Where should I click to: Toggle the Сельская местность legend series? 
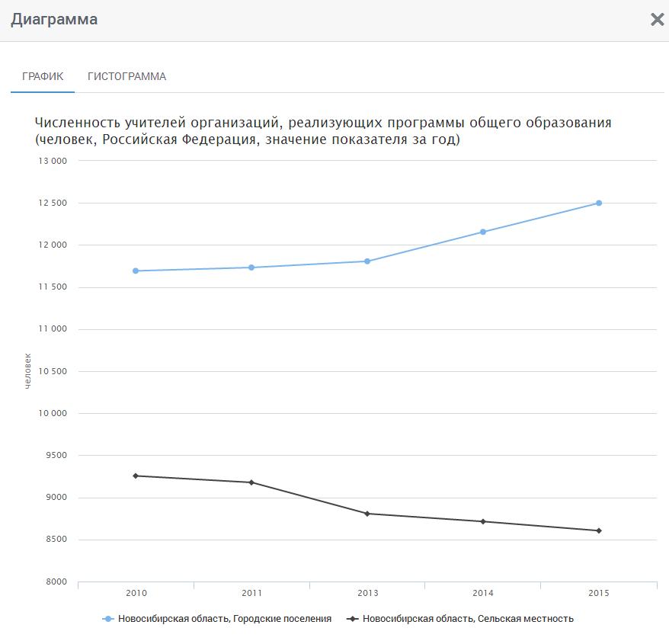468,619
